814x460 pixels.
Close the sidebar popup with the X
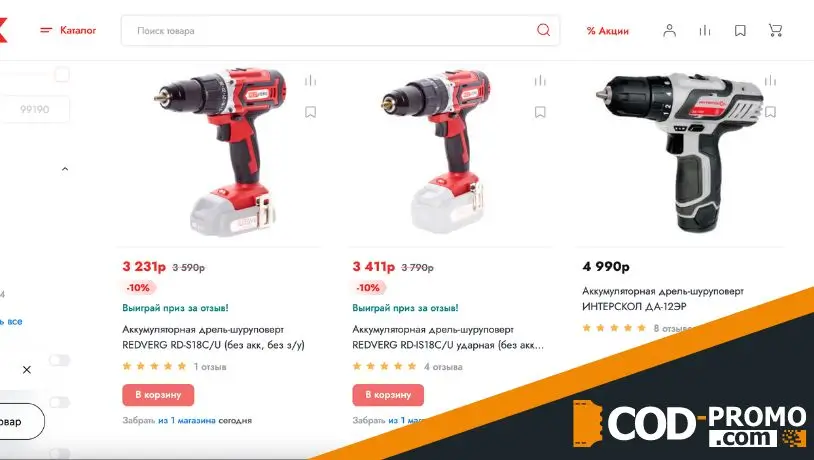(27, 370)
